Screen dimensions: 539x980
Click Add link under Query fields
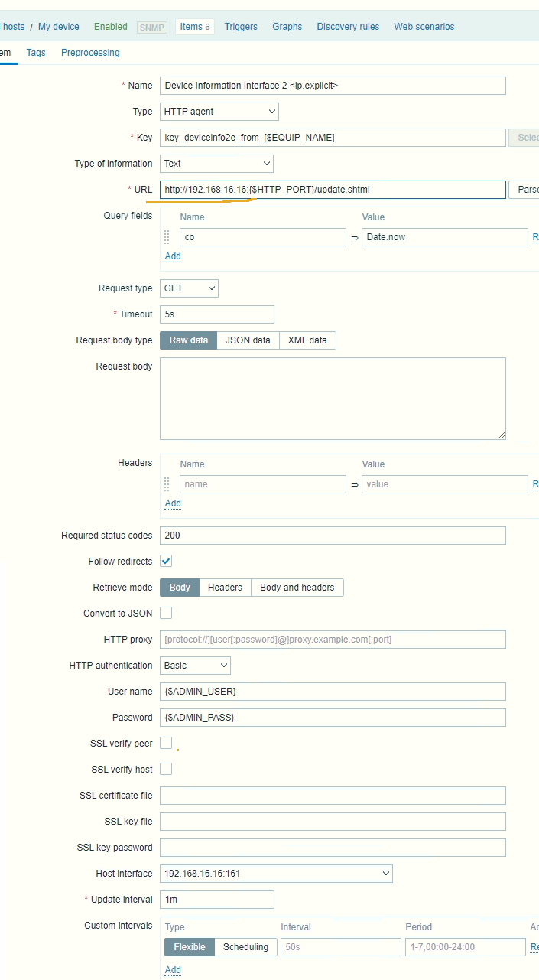[173, 256]
